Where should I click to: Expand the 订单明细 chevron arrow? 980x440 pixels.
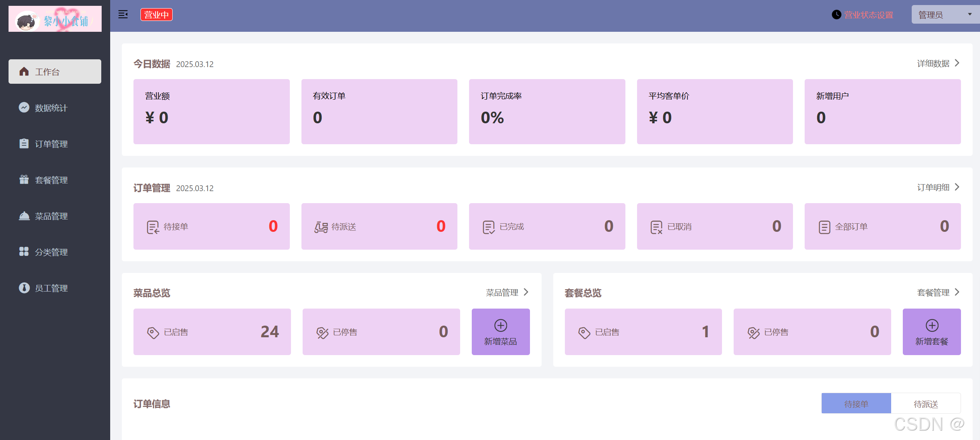pos(957,187)
